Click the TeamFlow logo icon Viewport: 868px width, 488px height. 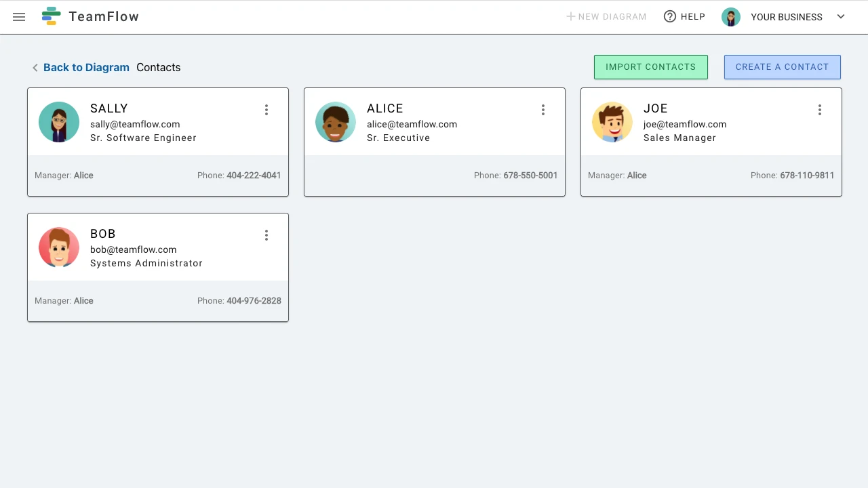coord(51,16)
